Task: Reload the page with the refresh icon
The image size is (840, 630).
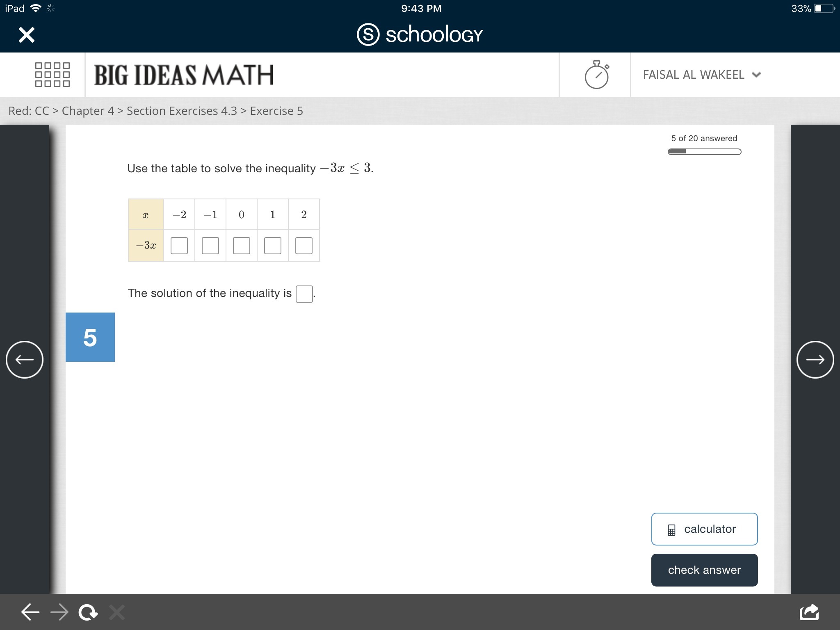Action: pyautogui.click(x=88, y=612)
